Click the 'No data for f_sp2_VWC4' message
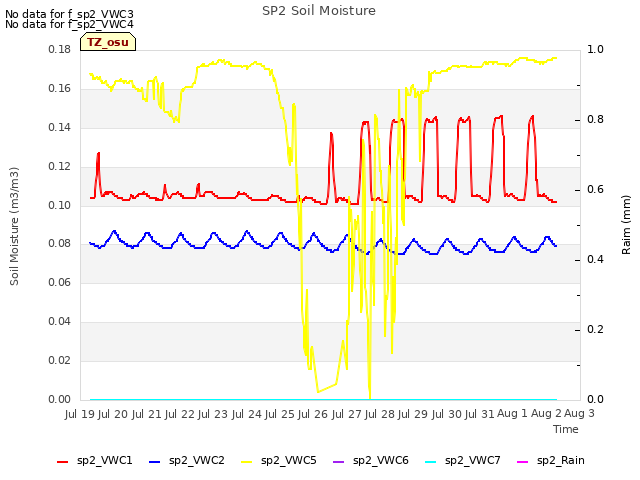Screen dimensions: 640x480 coord(69,24)
